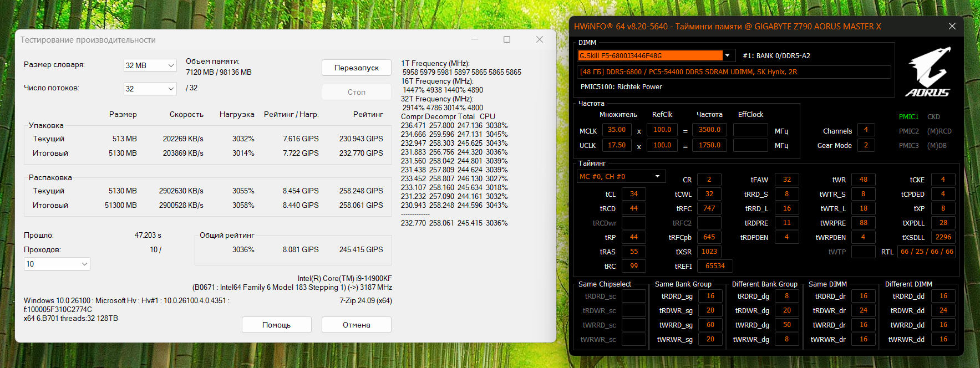Open the MC #0, CH #0 channel dropdown
Screen dimensions: 980x368
click(x=621, y=176)
